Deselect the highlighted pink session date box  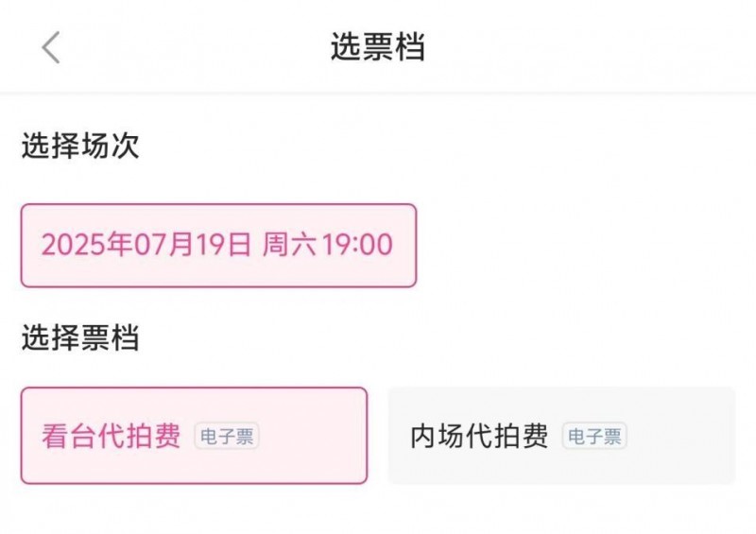[218, 246]
